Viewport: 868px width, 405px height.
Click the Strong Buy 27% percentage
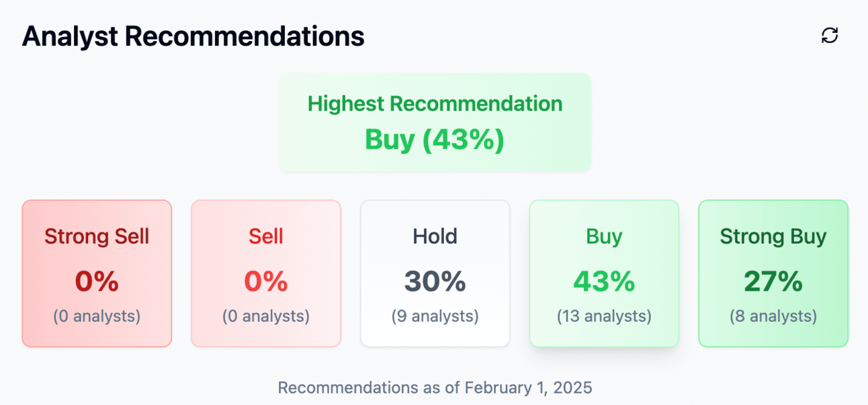[773, 282]
